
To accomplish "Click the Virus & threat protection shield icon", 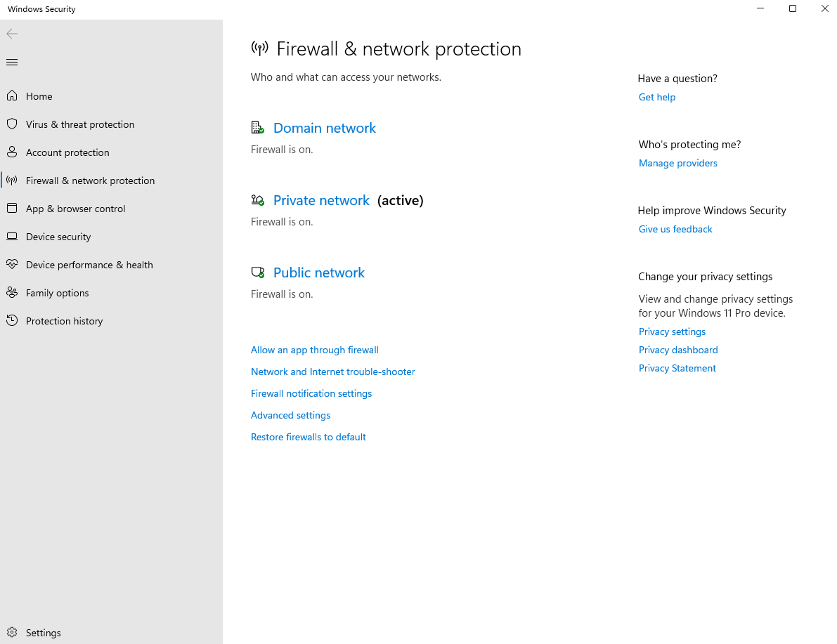I will pyautogui.click(x=12, y=124).
